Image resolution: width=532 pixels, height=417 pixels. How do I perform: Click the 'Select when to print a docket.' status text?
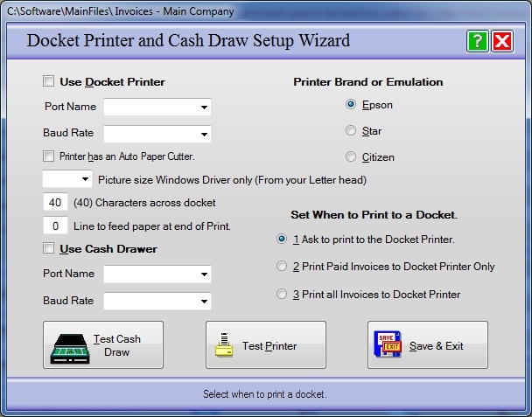(265, 394)
